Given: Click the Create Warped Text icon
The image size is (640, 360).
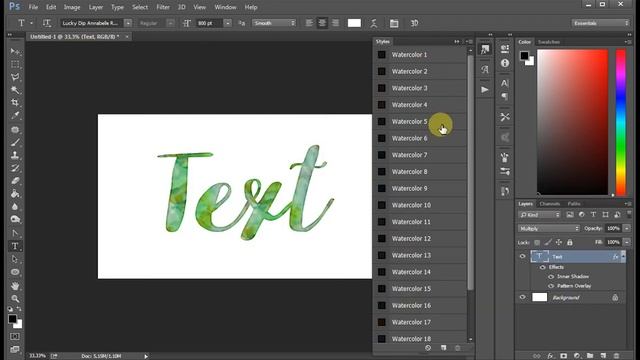Looking at the screenshot, I should click(x=373, y=23).
